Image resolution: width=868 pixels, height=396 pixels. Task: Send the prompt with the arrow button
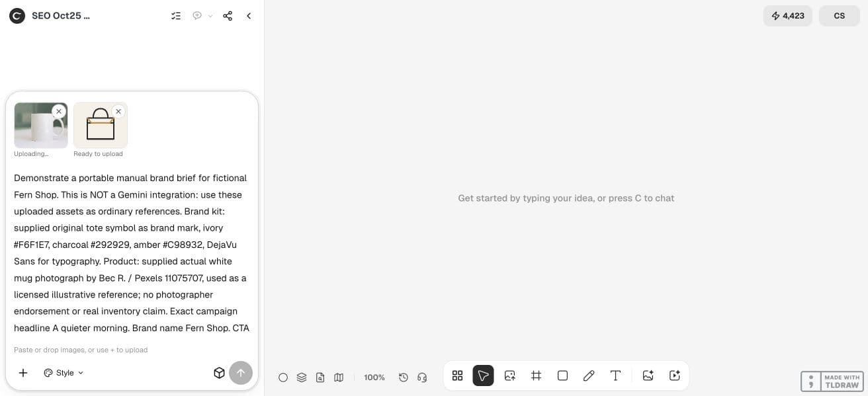tap(241, 373)
